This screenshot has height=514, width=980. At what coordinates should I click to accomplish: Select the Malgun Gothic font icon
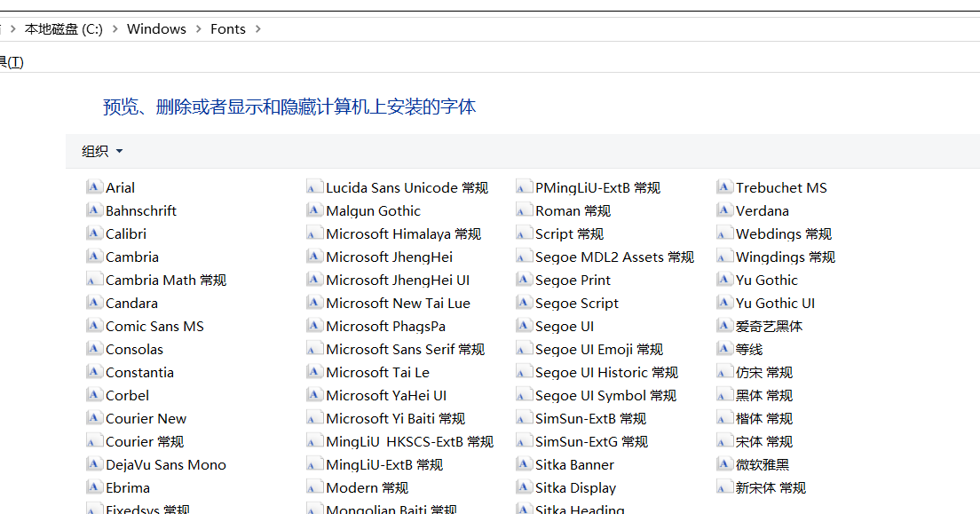click(314, 210)
